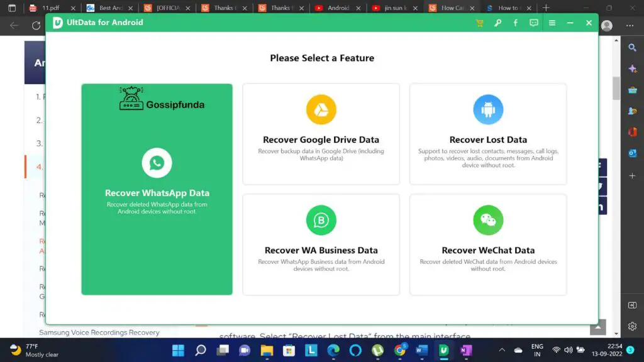
Task: Add a site to Edge sidebar
Action: tap(633, 176)
